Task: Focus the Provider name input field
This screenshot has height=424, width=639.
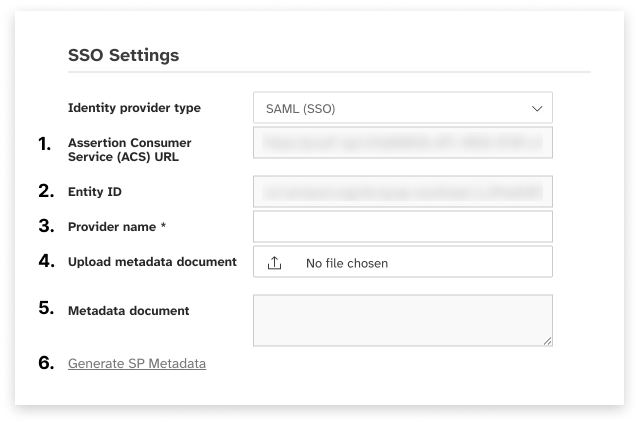Action: tap(402, 226)
